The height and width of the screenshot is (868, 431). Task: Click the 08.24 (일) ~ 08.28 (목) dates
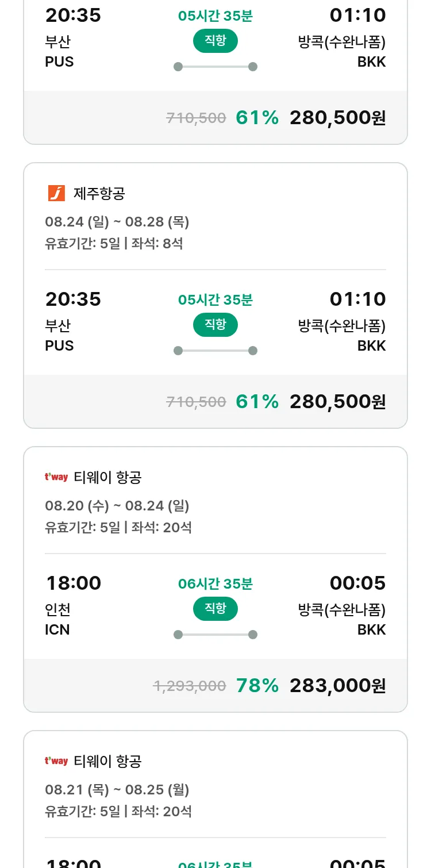[x=117, y=222]
